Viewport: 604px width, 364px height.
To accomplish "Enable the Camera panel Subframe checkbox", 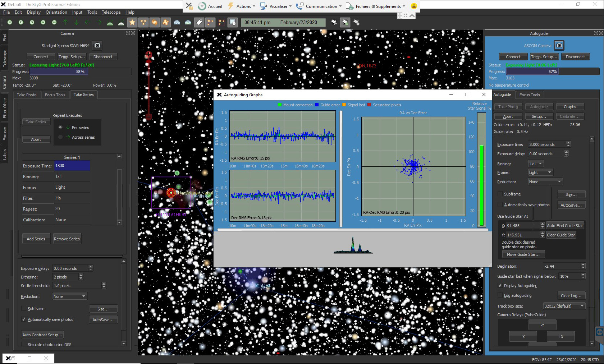I will [23, 308].
